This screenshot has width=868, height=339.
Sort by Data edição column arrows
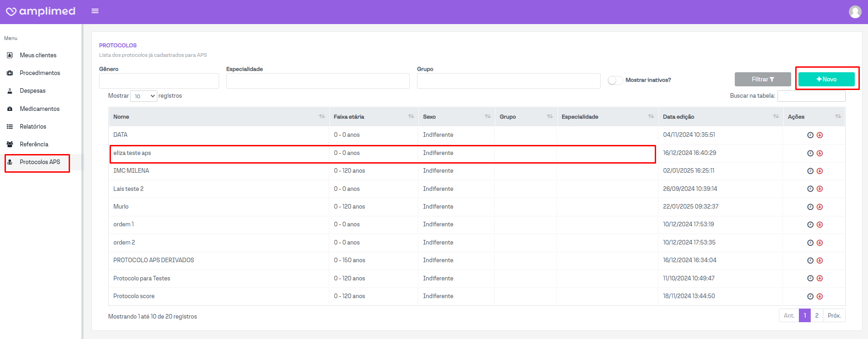(x=776, y=117)
